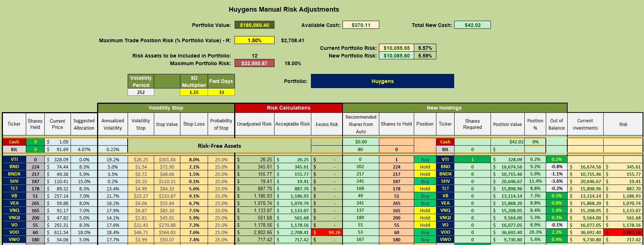Click the risk assets count 12
Image resolution: width=644 pixels, height=245 pixels.
coord(255,56)
